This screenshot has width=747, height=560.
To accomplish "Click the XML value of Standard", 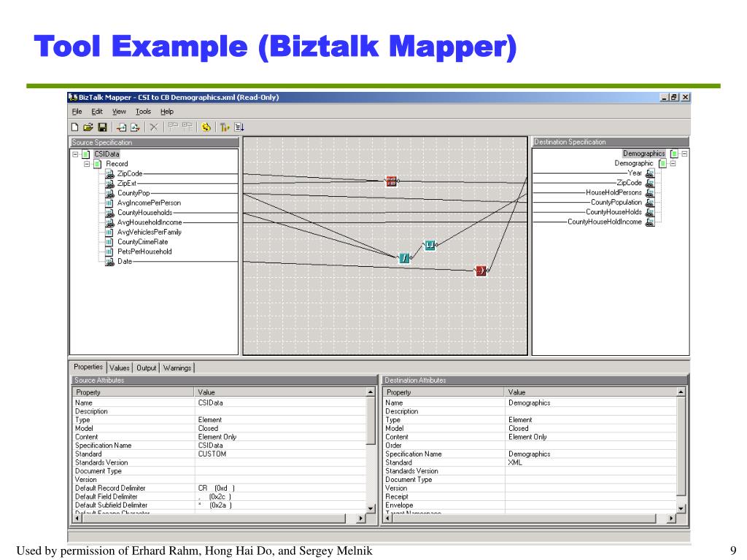I will 515,462.
